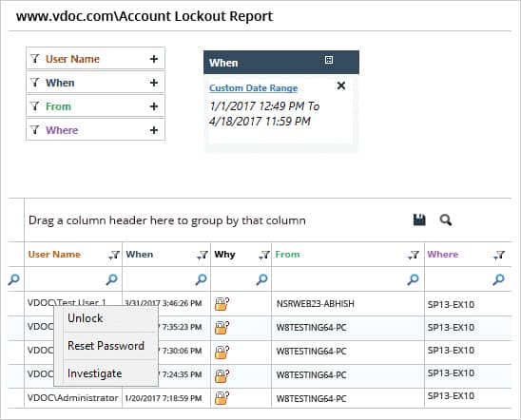Expand the From filter box
Image resolution: width=521 pixels, height=420 pixels.
click(x=95, y=106)
